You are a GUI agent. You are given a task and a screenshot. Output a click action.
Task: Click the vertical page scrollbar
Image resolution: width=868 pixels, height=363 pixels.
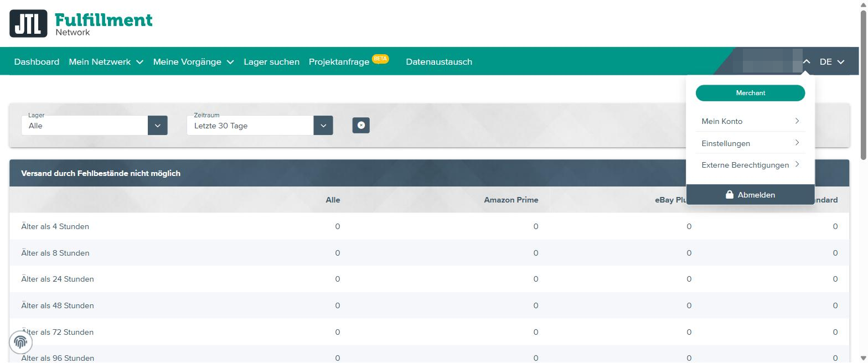point(864,85)
